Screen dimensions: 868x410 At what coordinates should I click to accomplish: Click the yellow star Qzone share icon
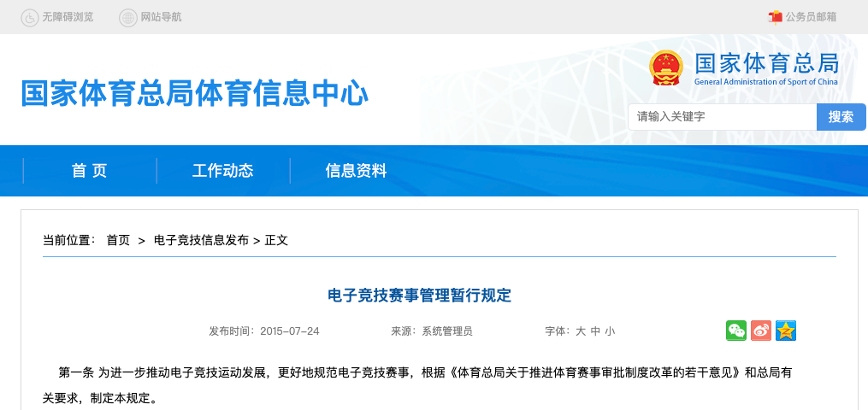tap(786, 331)
